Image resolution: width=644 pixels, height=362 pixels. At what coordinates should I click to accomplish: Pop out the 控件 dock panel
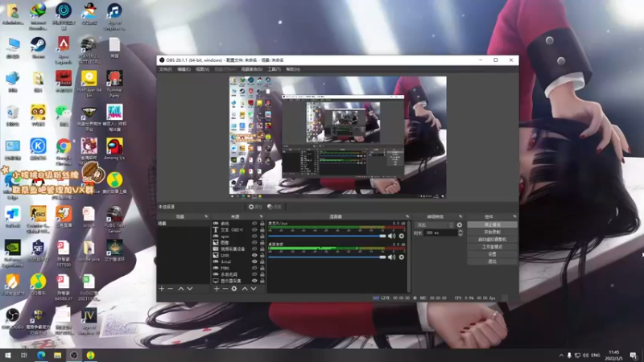(514, 216)
